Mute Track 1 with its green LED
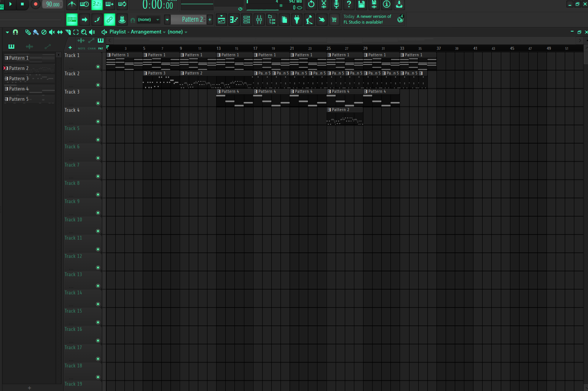 pos(98,67)
